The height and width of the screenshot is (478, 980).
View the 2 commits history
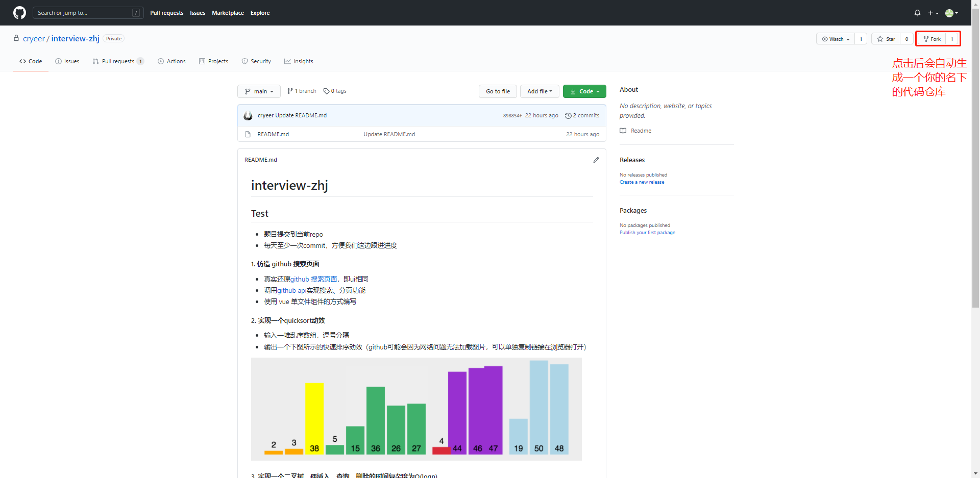click(582, 115)
